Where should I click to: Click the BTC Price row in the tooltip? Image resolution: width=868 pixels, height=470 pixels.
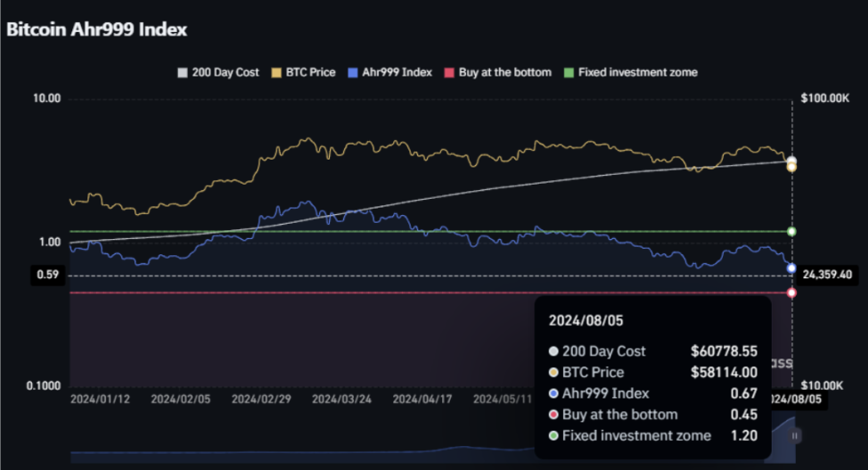point(652,372)
